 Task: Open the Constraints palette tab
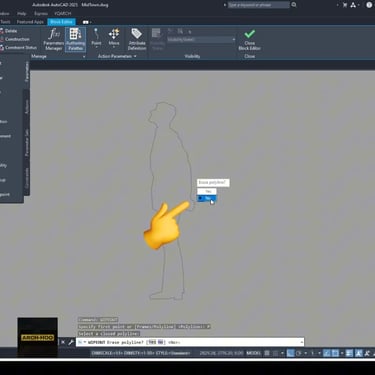click(27, 178)
